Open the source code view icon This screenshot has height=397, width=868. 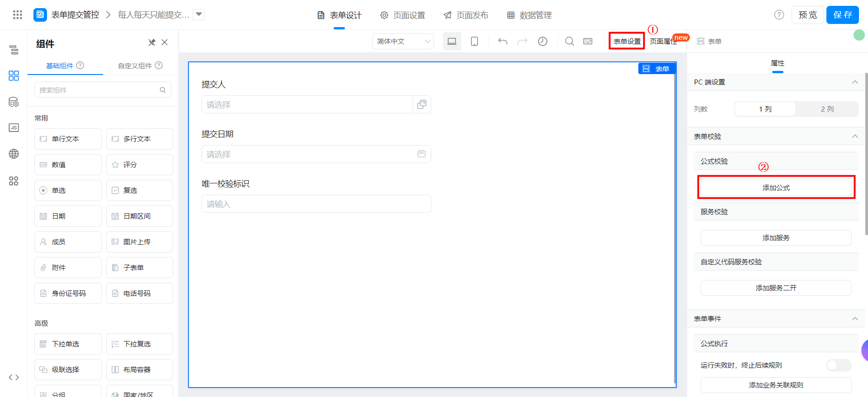pos(14,377)
